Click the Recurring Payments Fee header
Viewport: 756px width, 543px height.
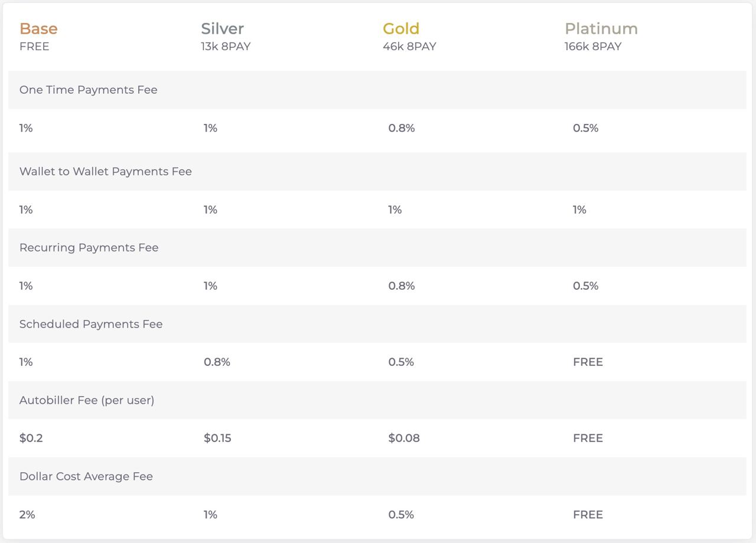(x=89, y=247)
